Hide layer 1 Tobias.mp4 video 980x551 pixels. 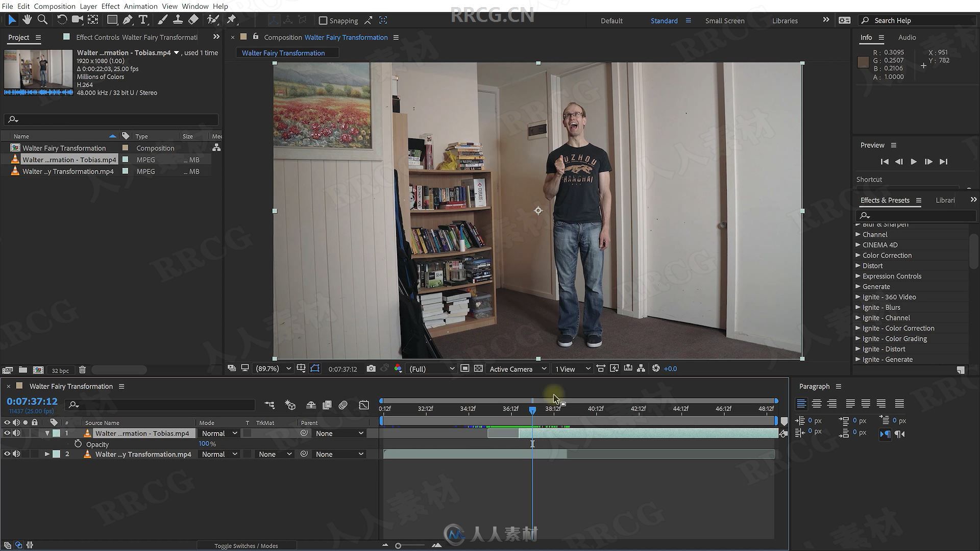tap(7, 433)
